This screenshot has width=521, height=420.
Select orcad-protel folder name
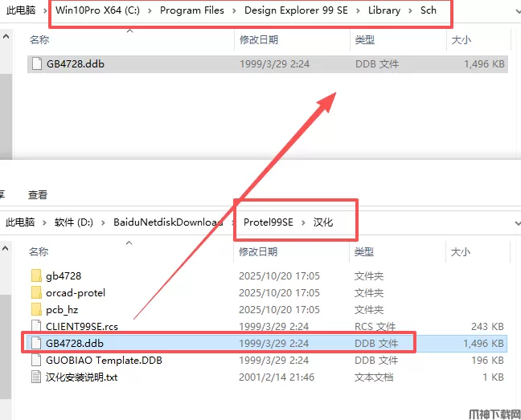(x=76, y=292)
